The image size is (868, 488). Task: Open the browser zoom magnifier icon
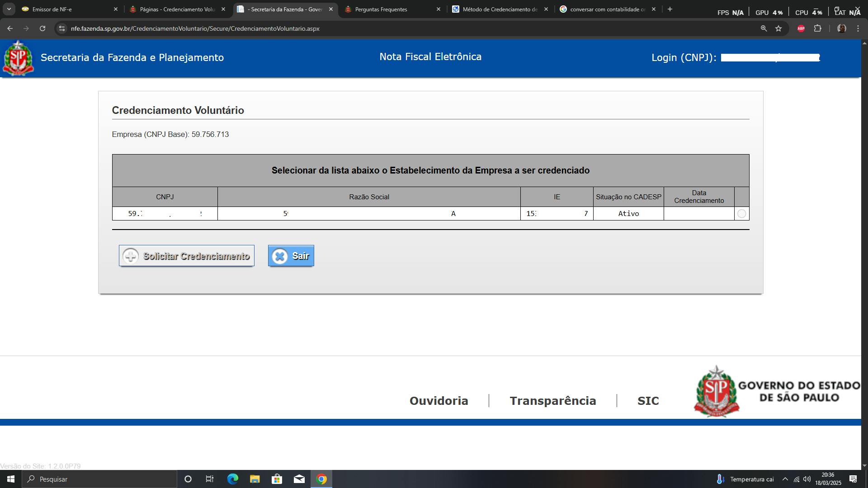point(764,28)
